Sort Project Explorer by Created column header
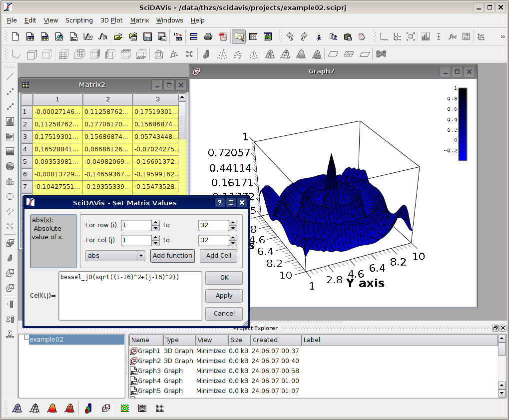Screen dimensions: 509x420 (x=276, y=340)
